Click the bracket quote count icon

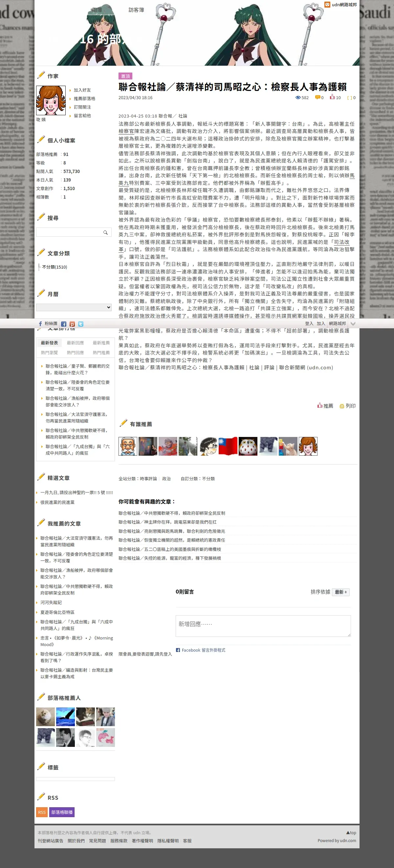pos(349,98)
